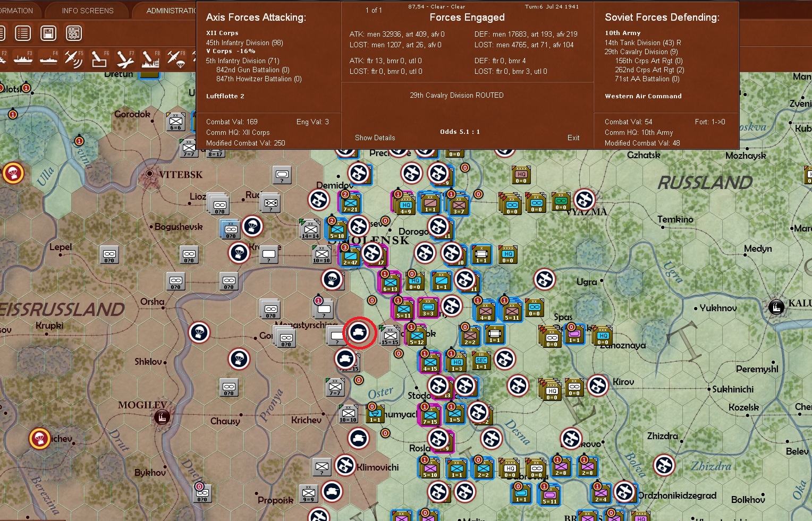The width and height of the screenshot is (812, 521).
Task: Choose the F7 bomb airfield mode
Action: coord(125,58)
